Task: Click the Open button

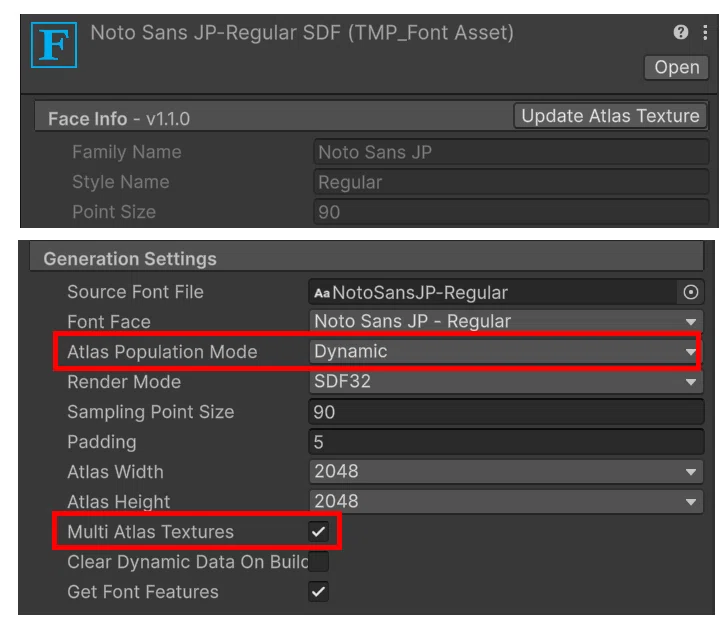Action: tap(676, 68)
